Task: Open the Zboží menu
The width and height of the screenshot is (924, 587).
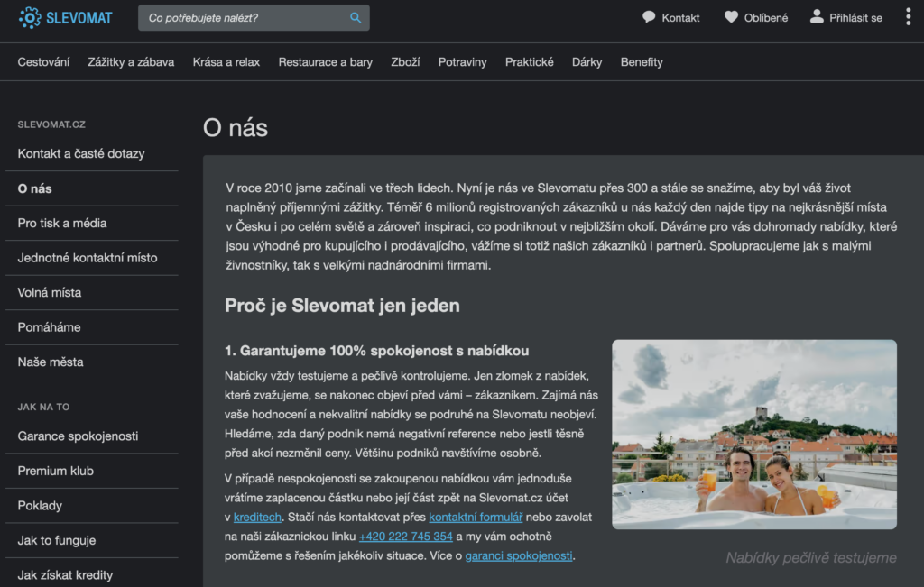Action: [405, 62]
